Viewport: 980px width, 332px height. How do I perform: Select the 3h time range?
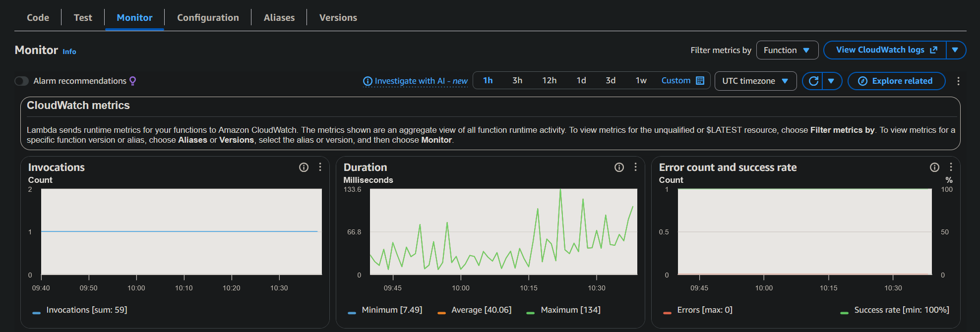pos(517,80)
